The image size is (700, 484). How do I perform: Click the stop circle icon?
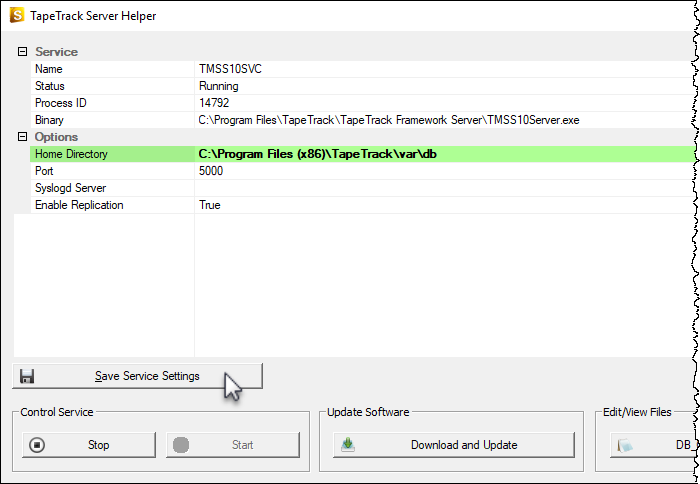pos(37,445)
